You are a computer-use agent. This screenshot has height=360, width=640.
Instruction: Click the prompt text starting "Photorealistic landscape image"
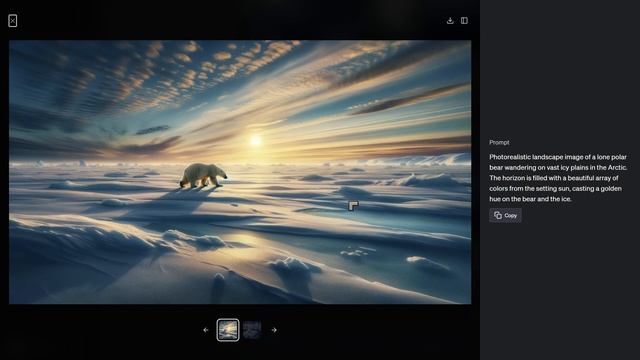(x=558, y=178)
